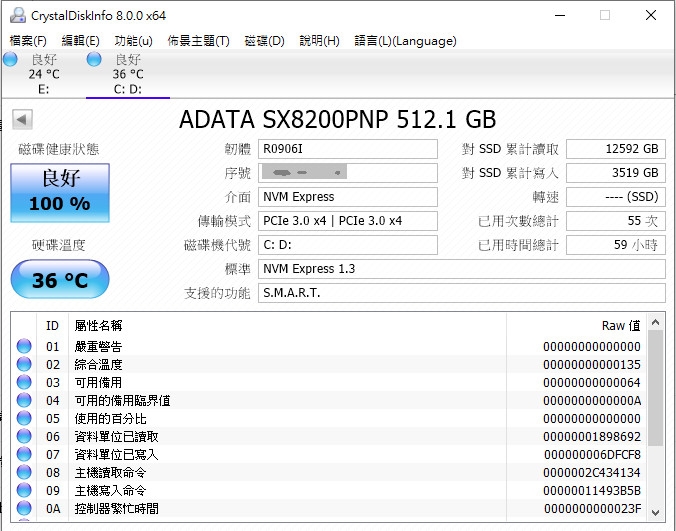The image size is (676, 531).
Task: Click the rotation rate value ---- (SSD)
Action: (616, 197)
